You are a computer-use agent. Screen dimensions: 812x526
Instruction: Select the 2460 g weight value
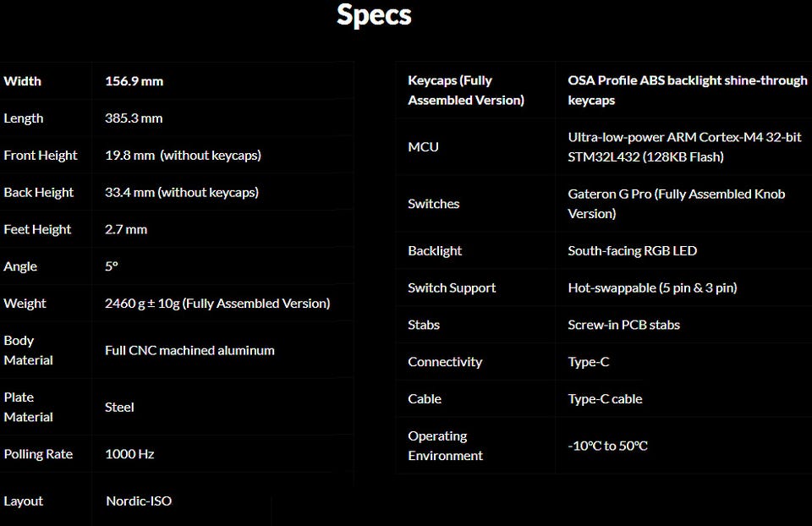pyautogui.click(x=217, y=304)
